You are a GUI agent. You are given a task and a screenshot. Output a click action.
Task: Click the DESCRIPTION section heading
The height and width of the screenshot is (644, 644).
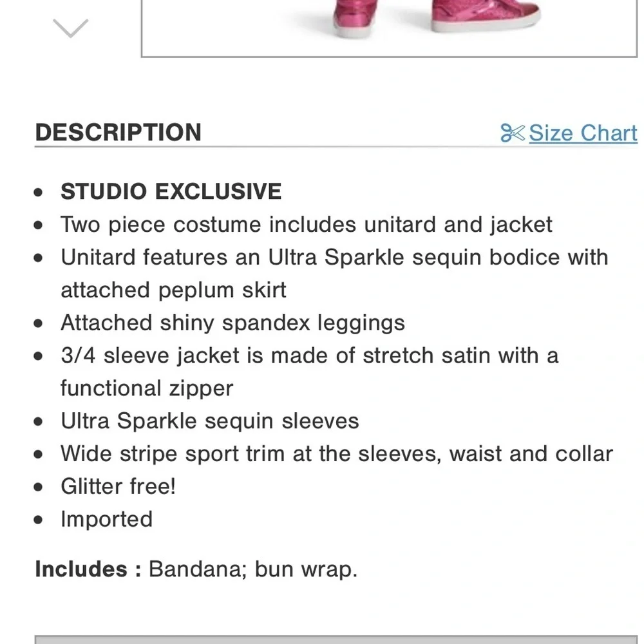(118, 132)
